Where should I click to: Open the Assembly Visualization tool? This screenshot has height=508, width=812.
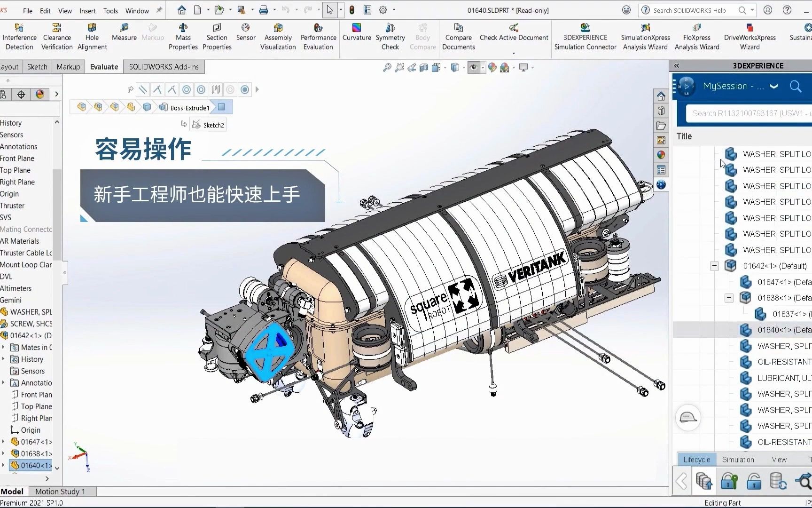(278, 34)
